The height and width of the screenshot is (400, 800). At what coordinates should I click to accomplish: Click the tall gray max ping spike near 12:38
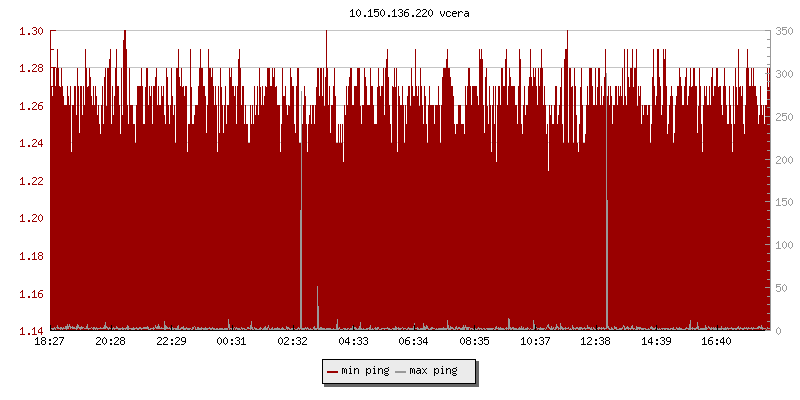coord(607,260)
